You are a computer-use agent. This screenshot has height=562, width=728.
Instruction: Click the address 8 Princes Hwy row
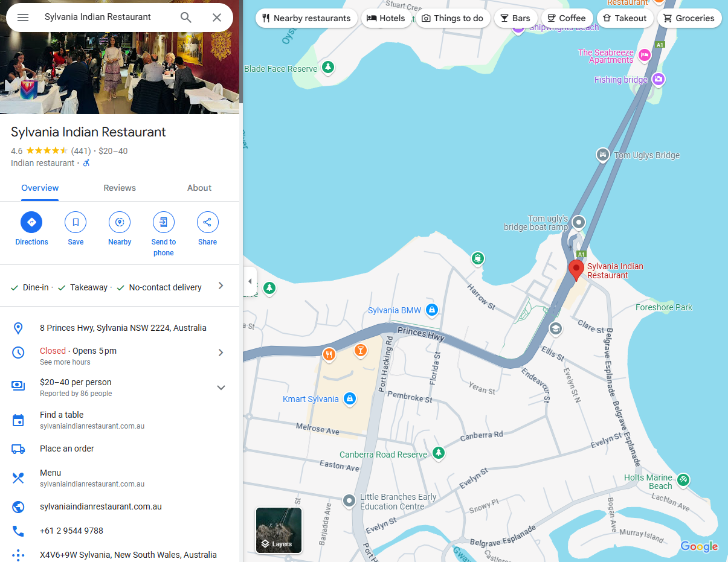coord(120,328)
